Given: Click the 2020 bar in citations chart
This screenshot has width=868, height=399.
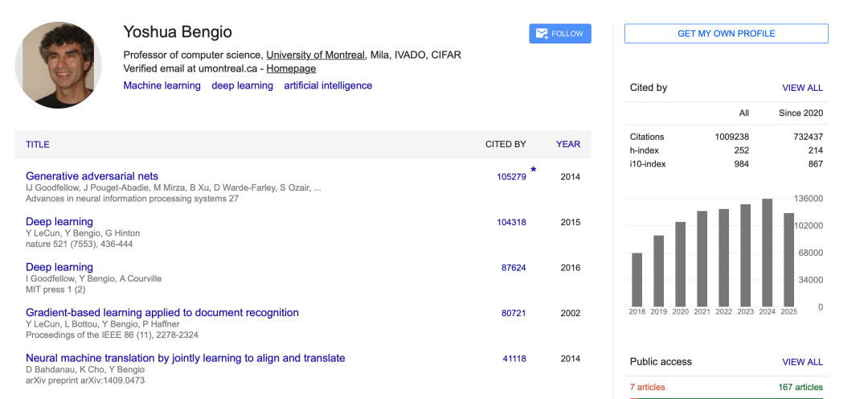Looking at the screenshot, I should point(681,265).
